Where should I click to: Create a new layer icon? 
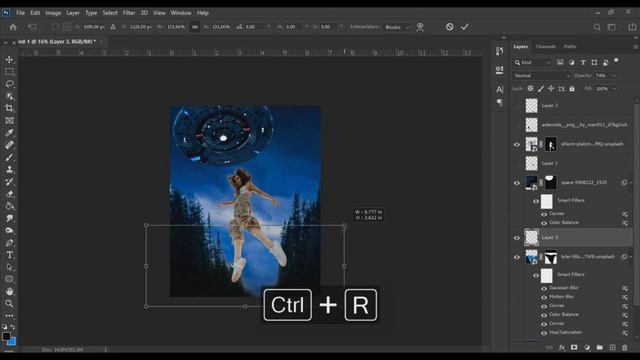612,347
